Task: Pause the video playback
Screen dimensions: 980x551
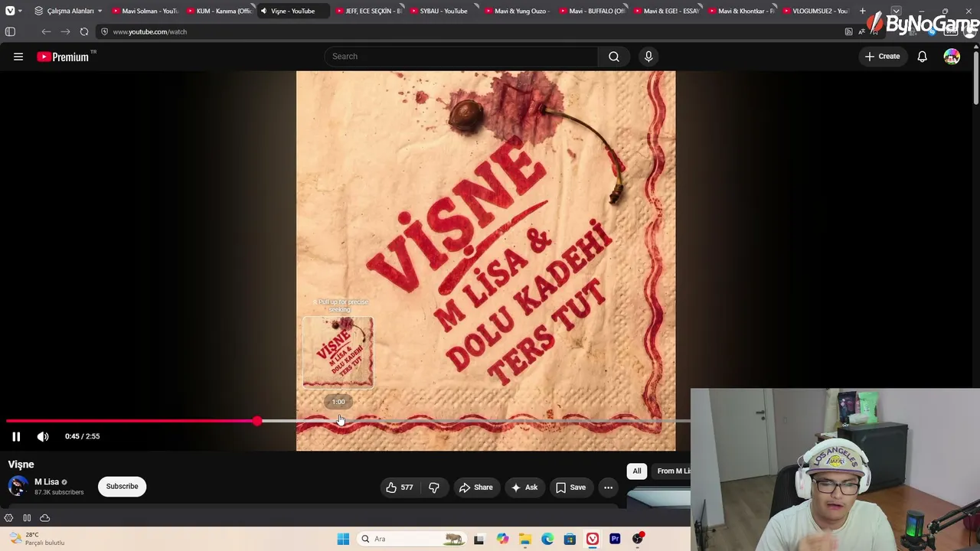Action: tap(16, 436)
